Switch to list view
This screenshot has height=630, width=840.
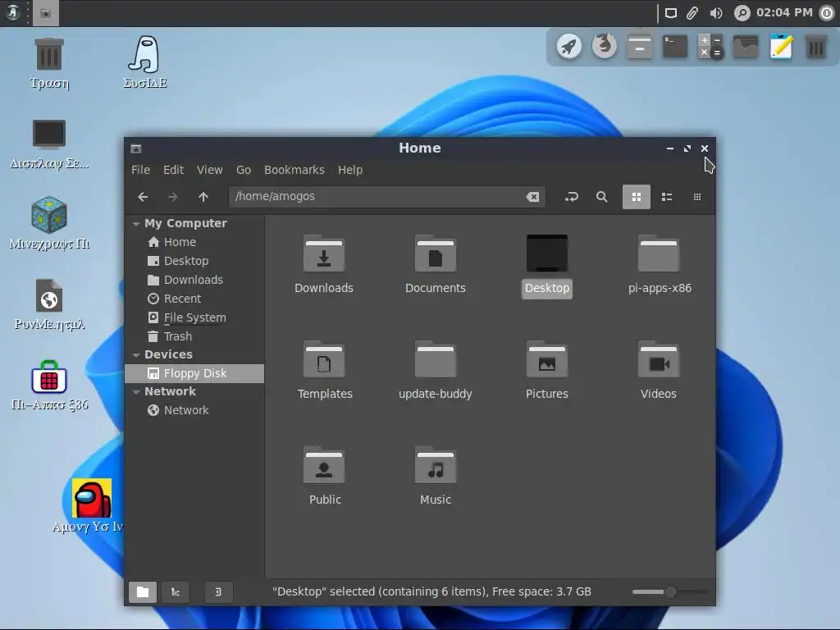[666, 197]
